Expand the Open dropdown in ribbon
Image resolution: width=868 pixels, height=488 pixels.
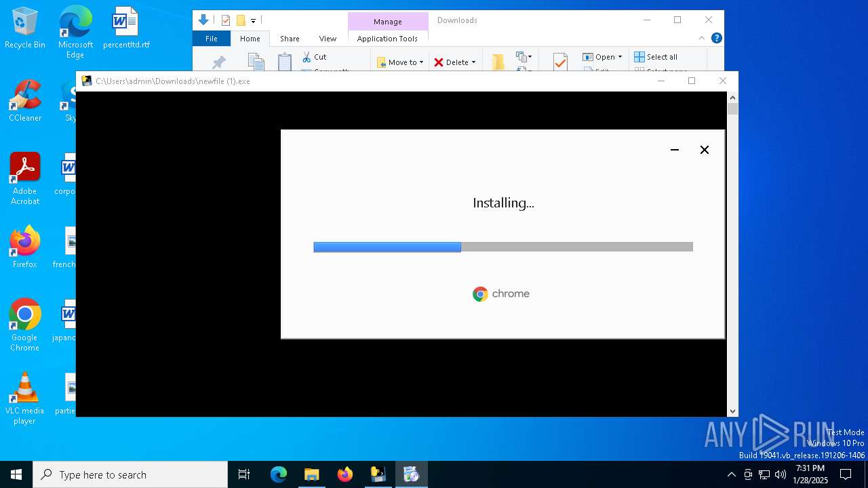tap(602, 57)
